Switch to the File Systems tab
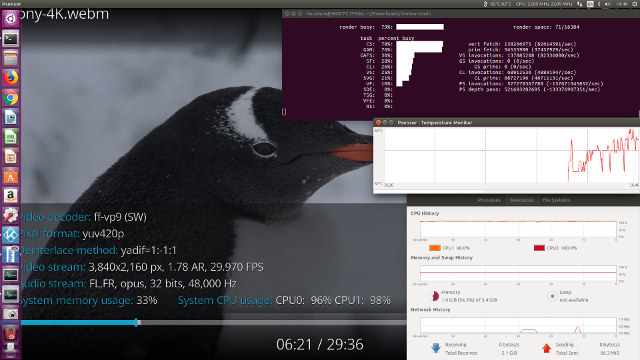The image size is (640, 360). coord(556,200)
